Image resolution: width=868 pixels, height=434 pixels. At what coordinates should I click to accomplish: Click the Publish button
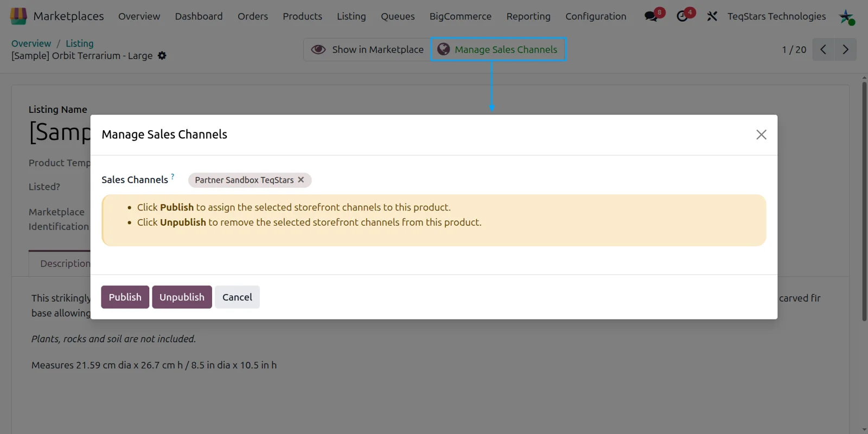pyautogui.click(x=125, y=297)
